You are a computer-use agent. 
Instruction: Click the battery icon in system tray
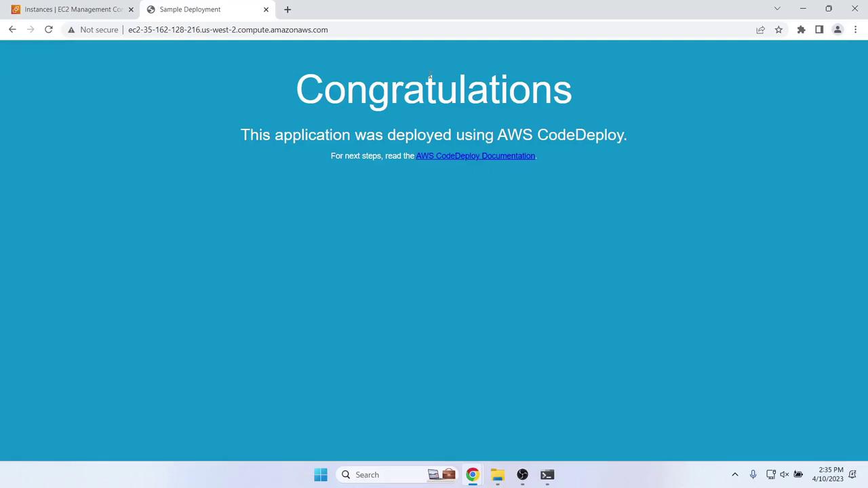(x=798, y=474)
